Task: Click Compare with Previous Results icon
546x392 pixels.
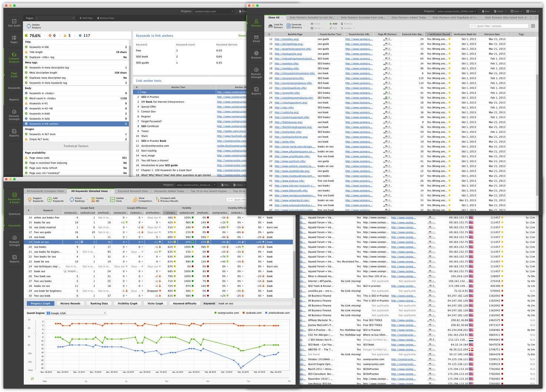Action: (157, 200)
